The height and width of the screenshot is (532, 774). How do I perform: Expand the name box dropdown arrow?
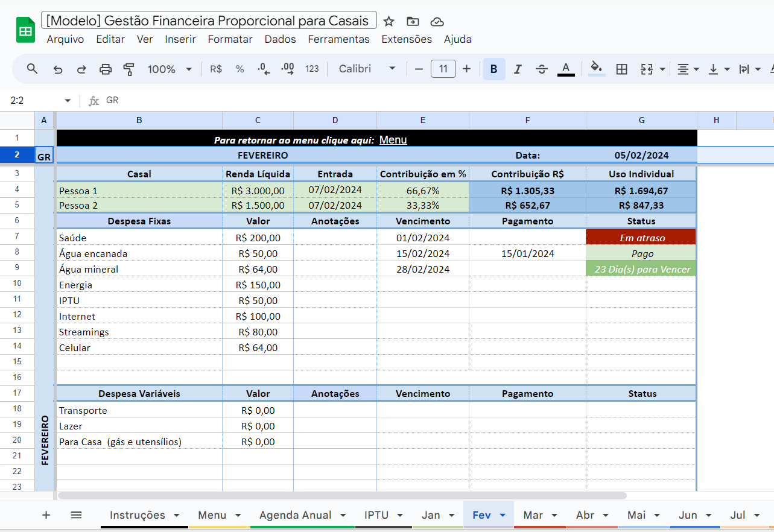coord(68,101)
